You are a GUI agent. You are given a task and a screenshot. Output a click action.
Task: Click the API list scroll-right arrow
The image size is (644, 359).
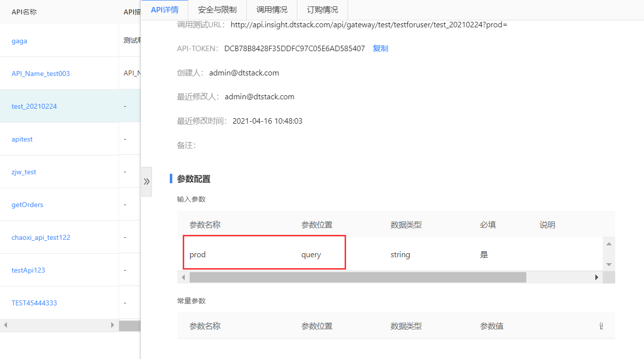pyautogui.click(x=113, y=325)
